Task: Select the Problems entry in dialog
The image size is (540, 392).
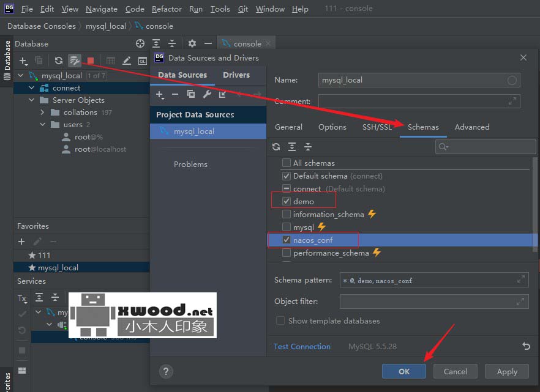Action: (190, 165)
